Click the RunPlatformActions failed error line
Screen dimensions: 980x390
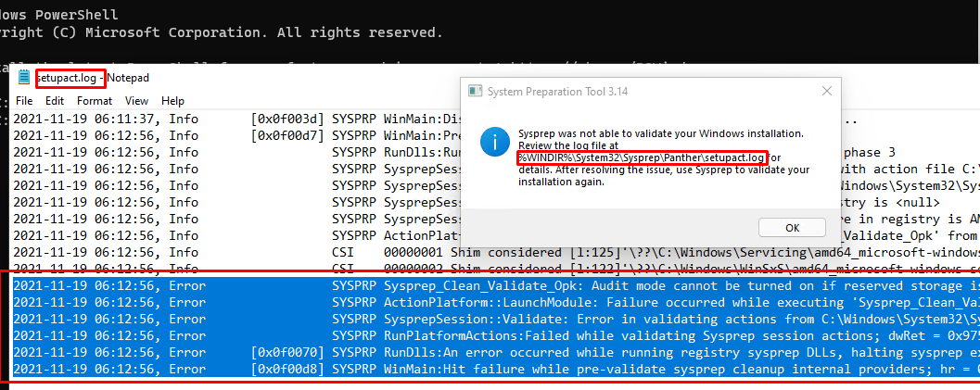coord(496,335)
